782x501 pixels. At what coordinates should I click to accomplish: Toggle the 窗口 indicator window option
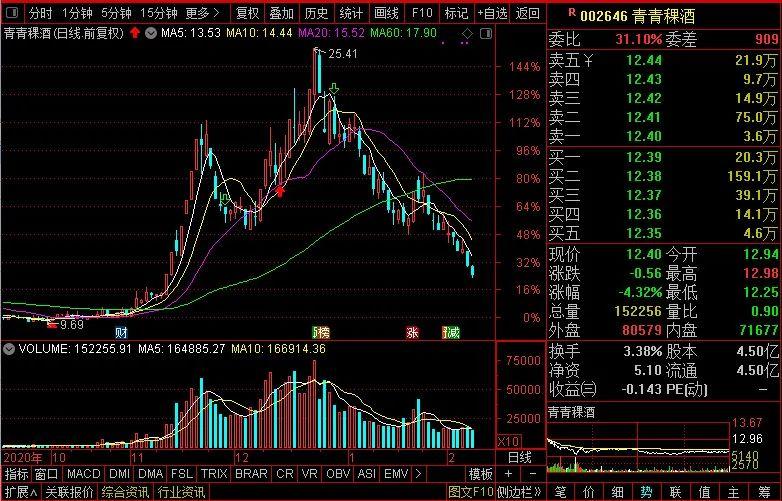pyautogui.click(x=46, y=473)
